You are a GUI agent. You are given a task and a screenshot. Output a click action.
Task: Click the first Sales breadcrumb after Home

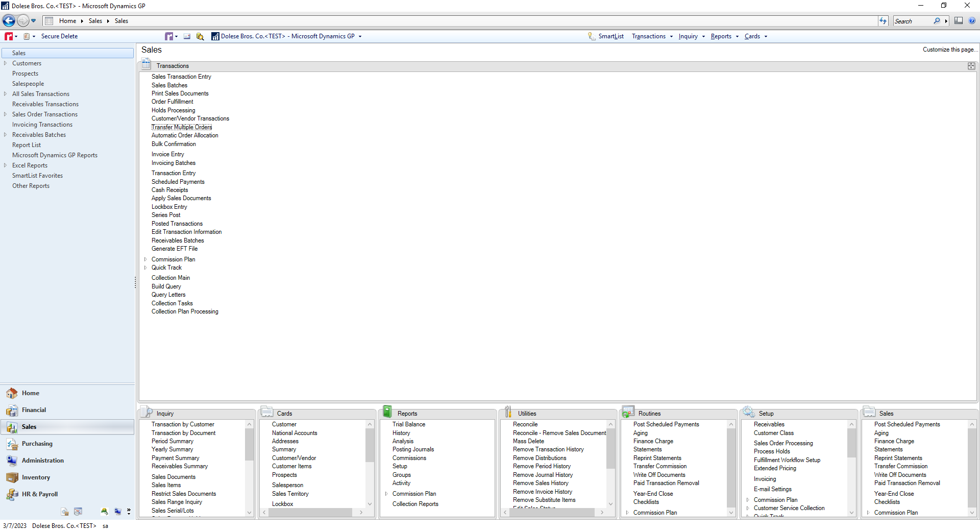click(x=95, y=21)
